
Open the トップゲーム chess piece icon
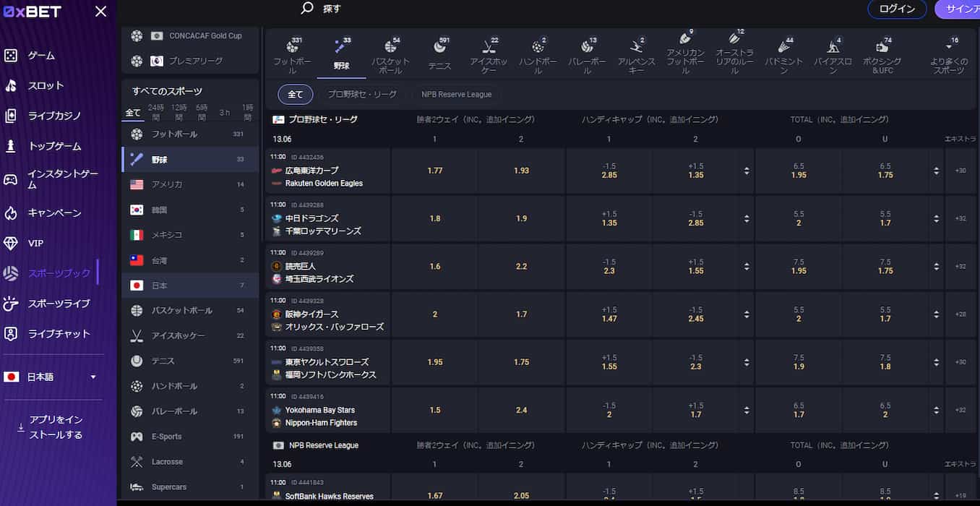pyautogui.click(x=11, y=146)
